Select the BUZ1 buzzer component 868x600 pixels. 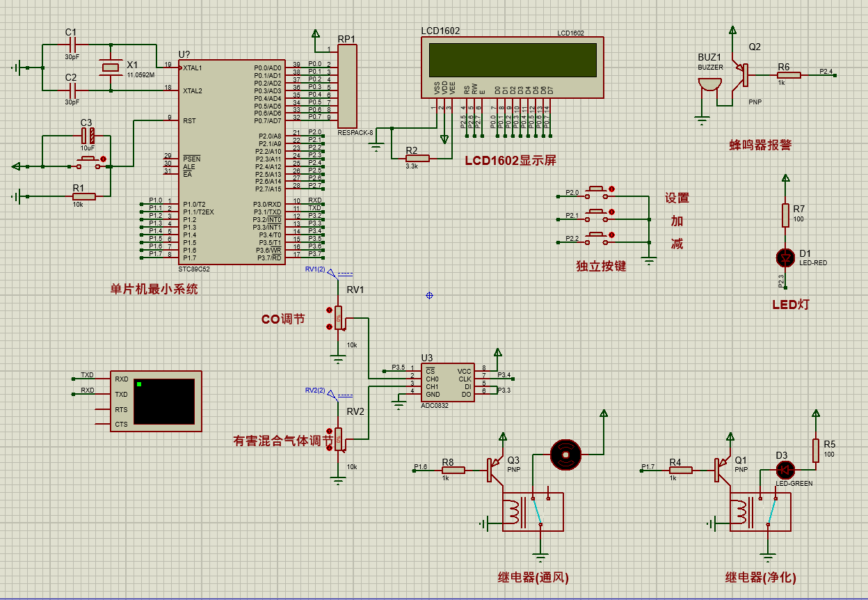click(x=709, y=84)
